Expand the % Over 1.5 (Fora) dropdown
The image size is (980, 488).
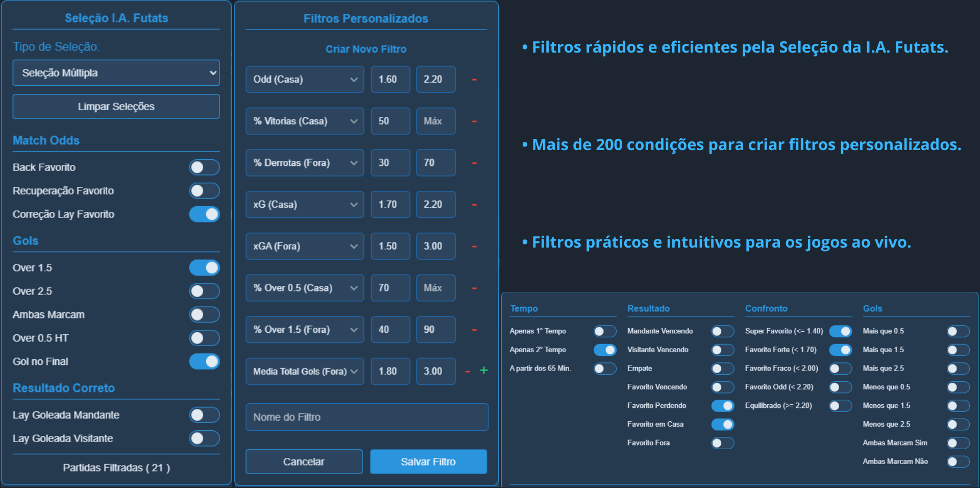(x=305, y=330)
